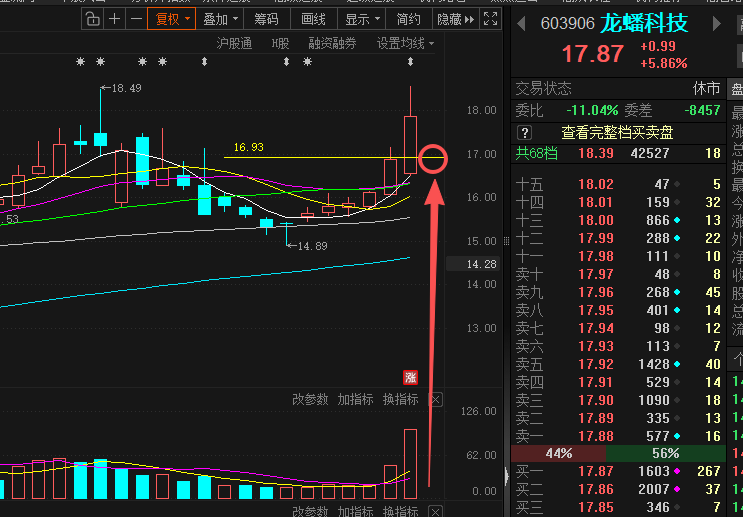Click the fullscreen expand icon
The image size is (743, 517).
pos(490,19)
